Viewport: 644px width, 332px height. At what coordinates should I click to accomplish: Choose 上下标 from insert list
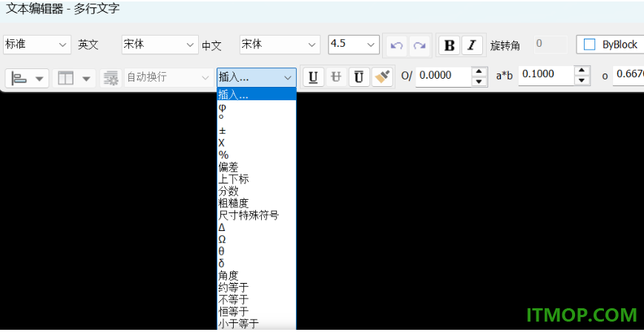point(256,179)
